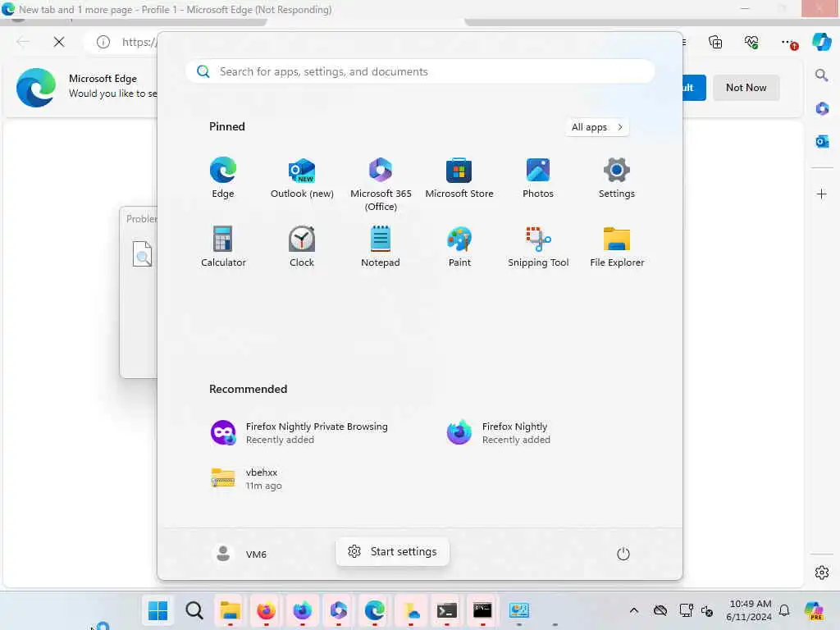Image resolution: width=840 pixels, height=630 pixels.
Task: Open Copilot in Edge toolbar
Action: tap(822, 41)
